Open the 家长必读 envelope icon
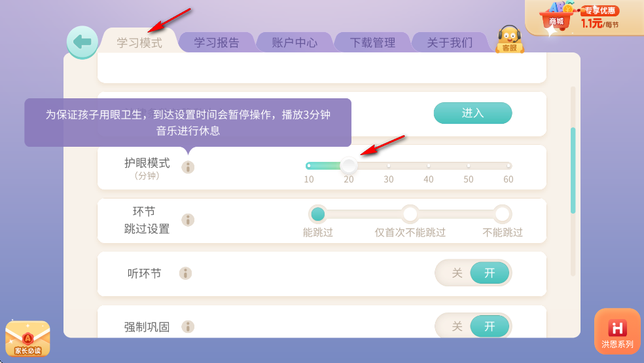 pyautogui.click(x=27, y=338)
